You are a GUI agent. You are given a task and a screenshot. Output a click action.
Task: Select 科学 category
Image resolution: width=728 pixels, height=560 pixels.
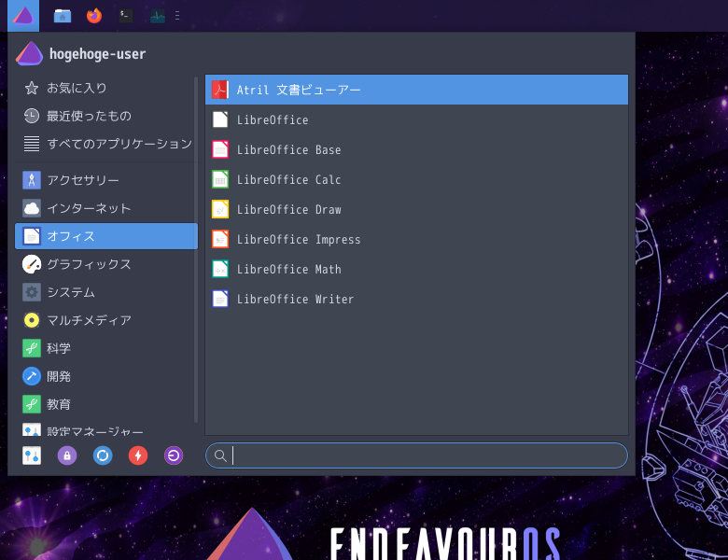coord(106,348)
